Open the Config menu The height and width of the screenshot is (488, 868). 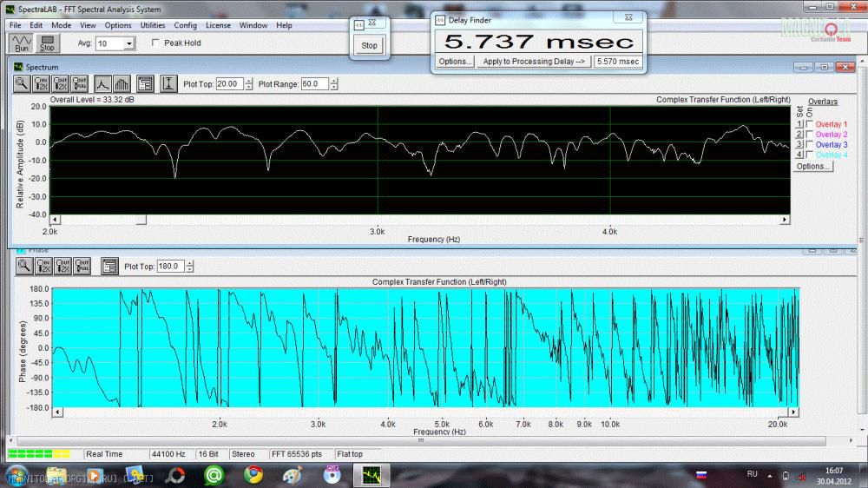pos(185,25)
